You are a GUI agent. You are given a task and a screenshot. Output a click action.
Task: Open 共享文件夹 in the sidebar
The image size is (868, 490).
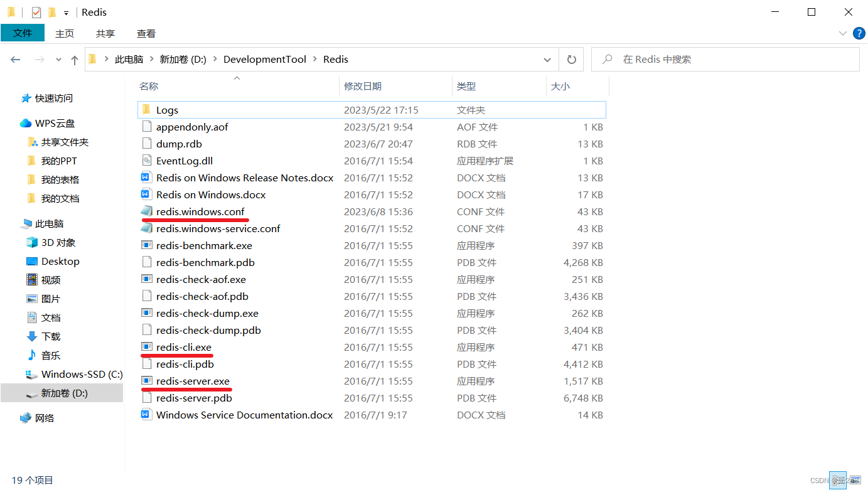click(x=65, y=142)
